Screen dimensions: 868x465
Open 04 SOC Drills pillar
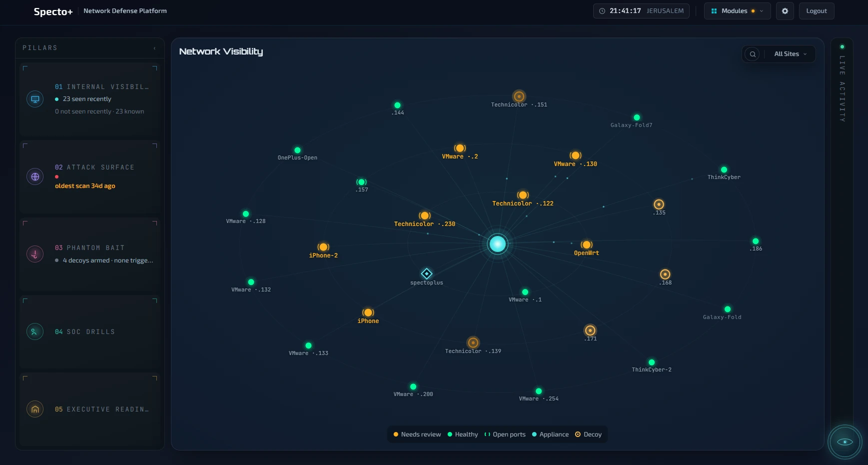point(89,331)
